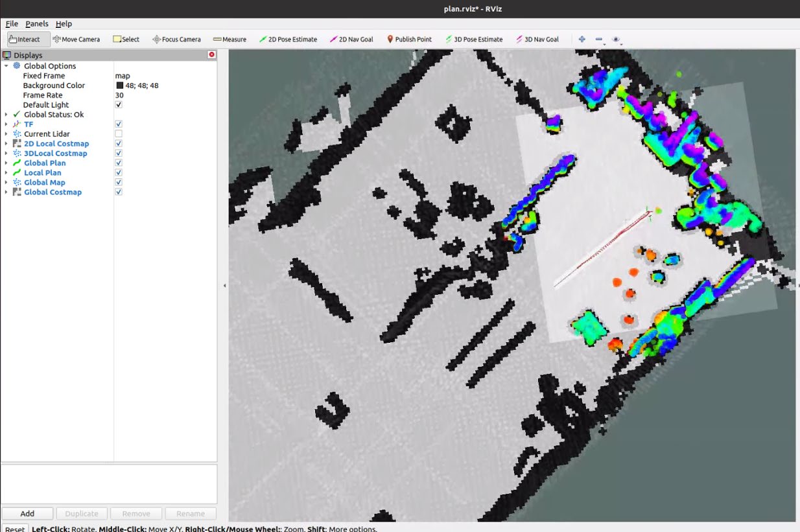Click the Current Lidar display icon
Image resolution: width=800 pixels, height=532 pixels.
tap(17, 134)
